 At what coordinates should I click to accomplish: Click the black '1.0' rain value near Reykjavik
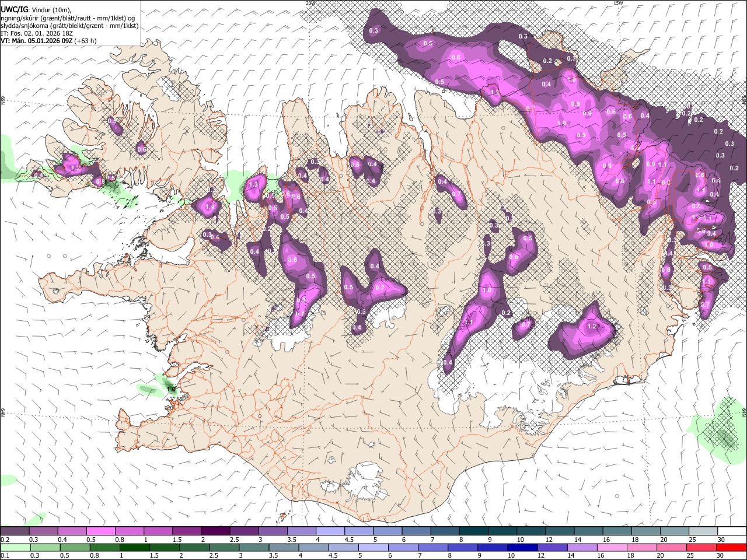(171, 389)
